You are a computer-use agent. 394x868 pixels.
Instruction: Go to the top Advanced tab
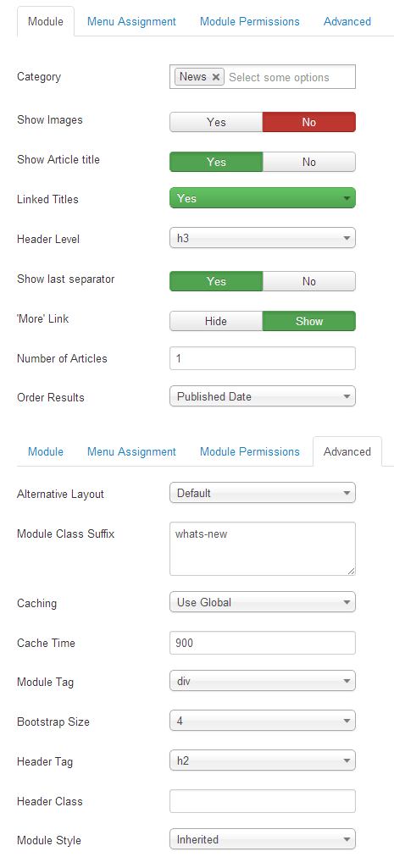(347, 21)
